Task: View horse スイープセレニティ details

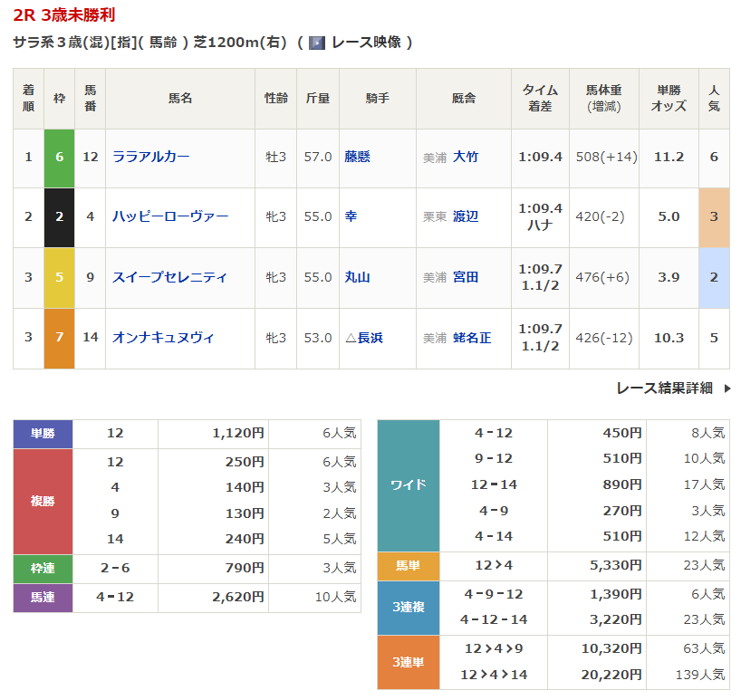Action: coord(170,277)
